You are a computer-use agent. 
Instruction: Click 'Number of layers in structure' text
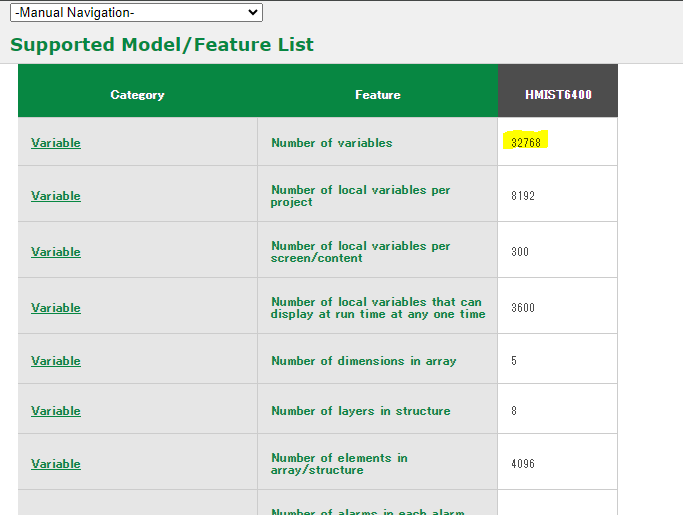[361, 411]
